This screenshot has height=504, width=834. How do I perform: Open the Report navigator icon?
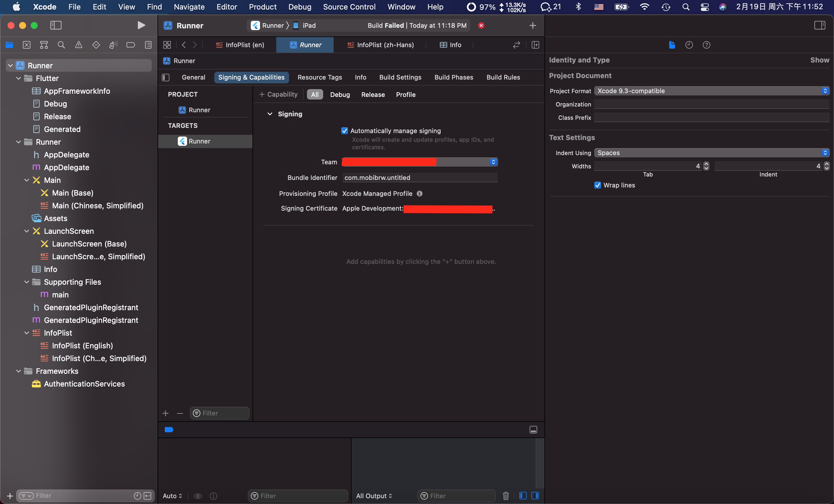tap(148, 45)
